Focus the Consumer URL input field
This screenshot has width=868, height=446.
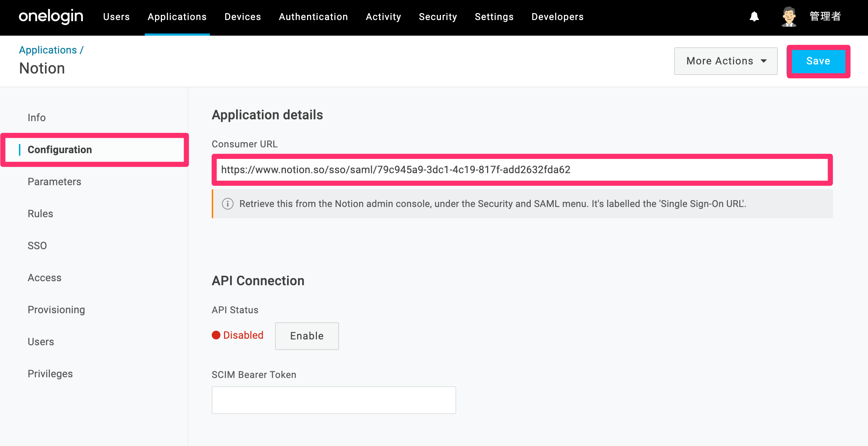pyautogui.click(x=522, y=170)
